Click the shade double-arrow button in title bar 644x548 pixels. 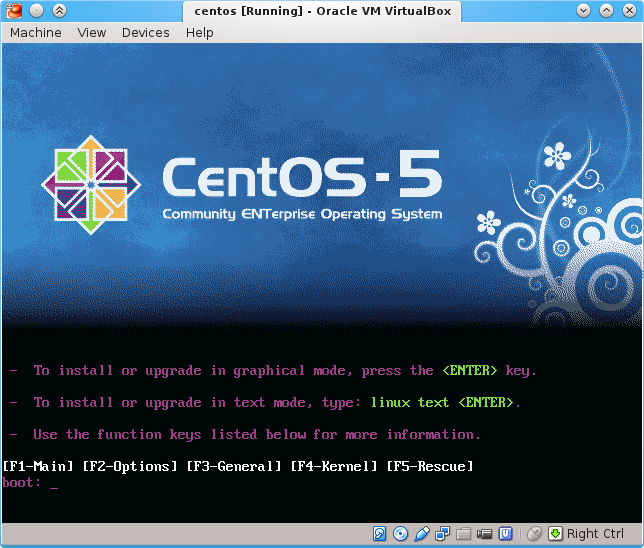[60, 11]
